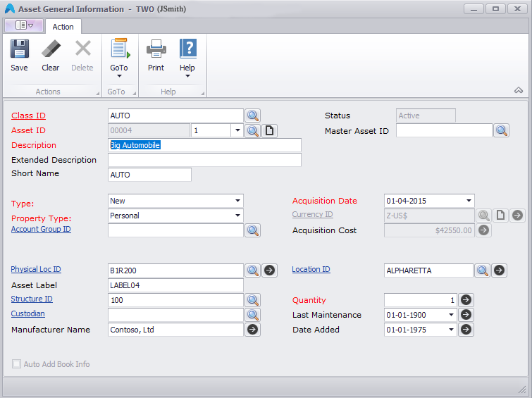Open Class ID lookup magnifier
The image size is (532, 398).
point(253,116)
